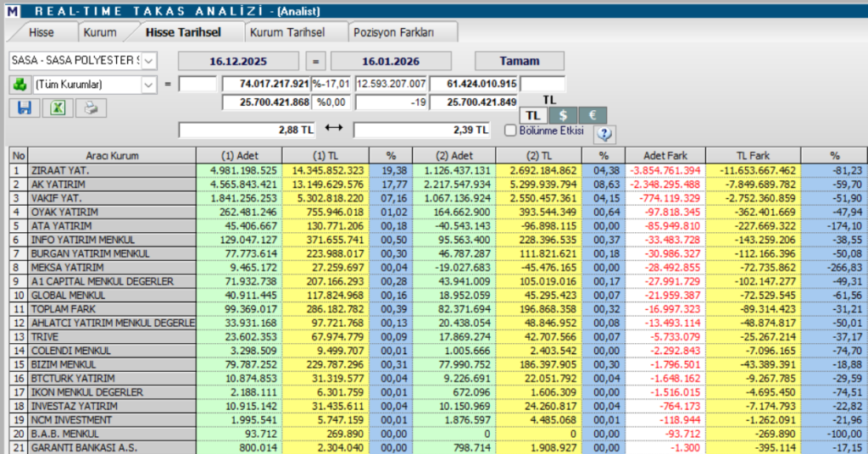The height and width of the screenshot is (454, 868).
Task: Click the end date 16.01.2026 button
Action: click(x=391, y=61)
